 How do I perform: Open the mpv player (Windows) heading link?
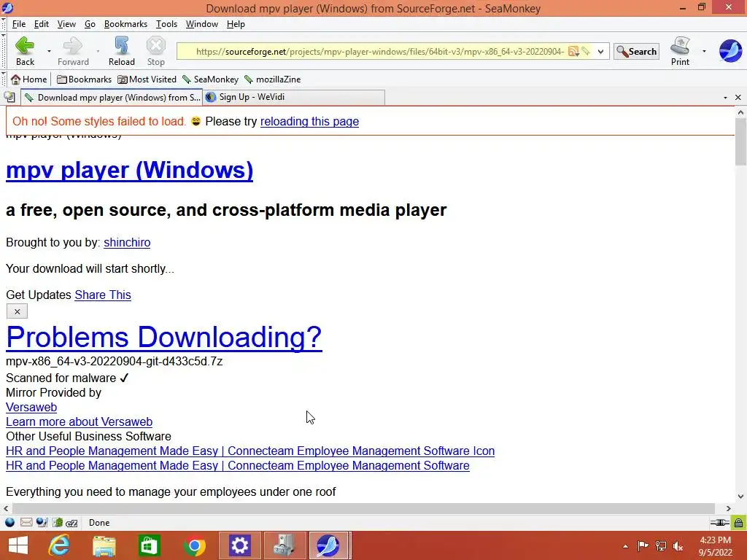click(x=129, y=170)
